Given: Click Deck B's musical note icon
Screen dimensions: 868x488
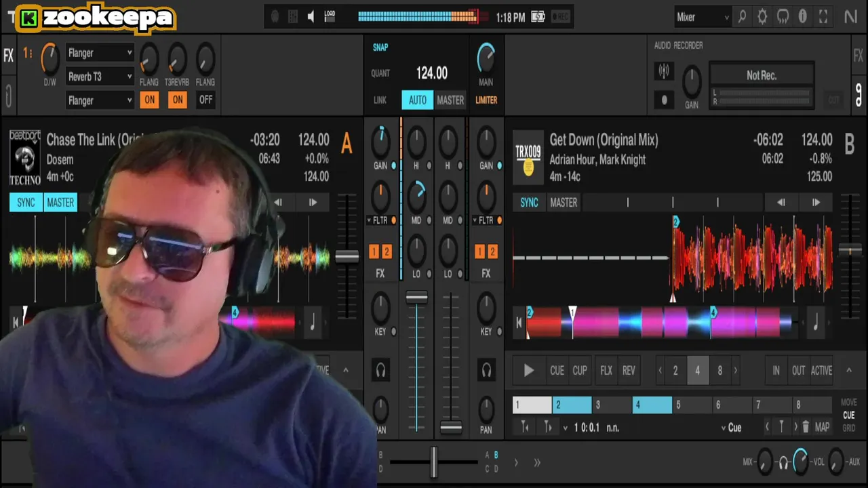Looking at the screenshot, I should tap(816, 323).
